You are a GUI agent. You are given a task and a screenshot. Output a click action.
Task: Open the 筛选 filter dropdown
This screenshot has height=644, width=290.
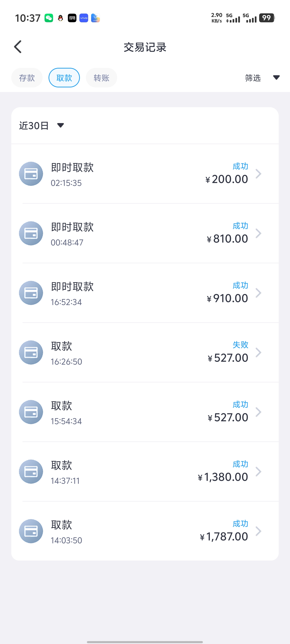click(262, 78)
